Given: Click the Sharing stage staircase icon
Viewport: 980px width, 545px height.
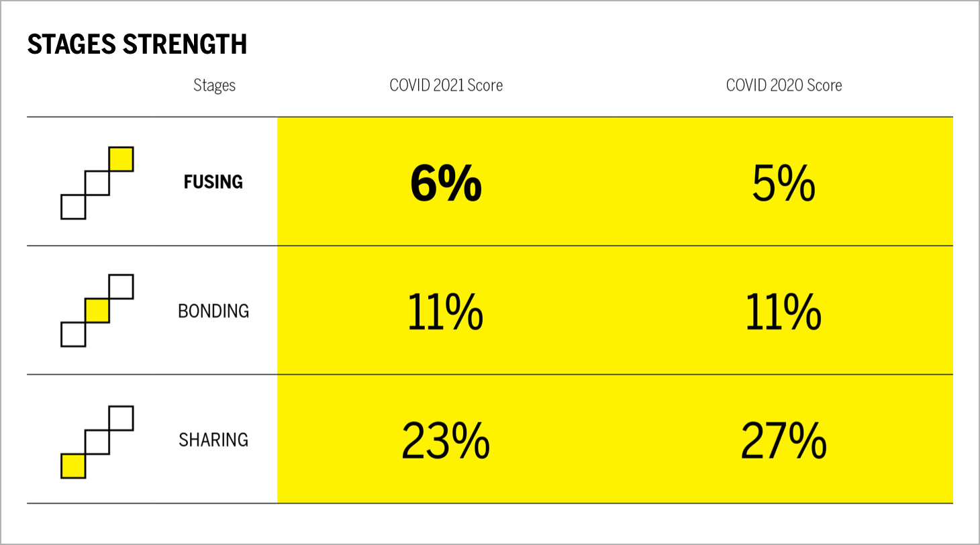Looking at the screenshot, I should pyautogui.click(x=97, y=442).
